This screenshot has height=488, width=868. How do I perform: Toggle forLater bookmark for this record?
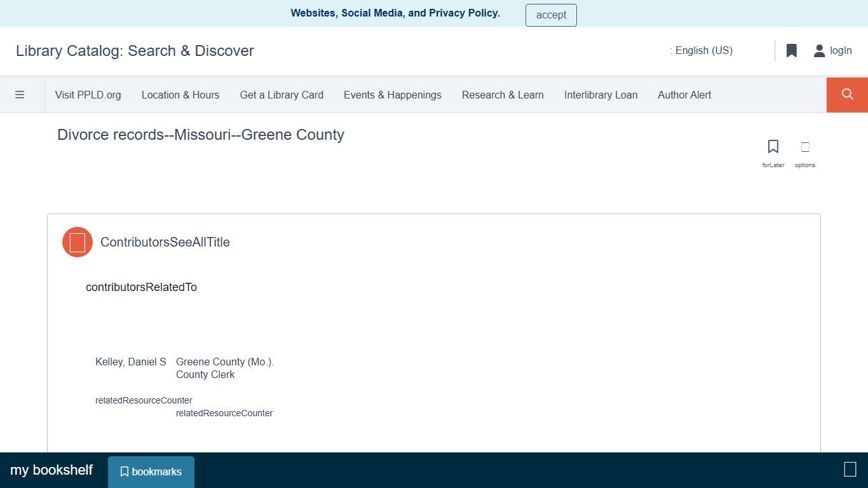coord(773,147)
